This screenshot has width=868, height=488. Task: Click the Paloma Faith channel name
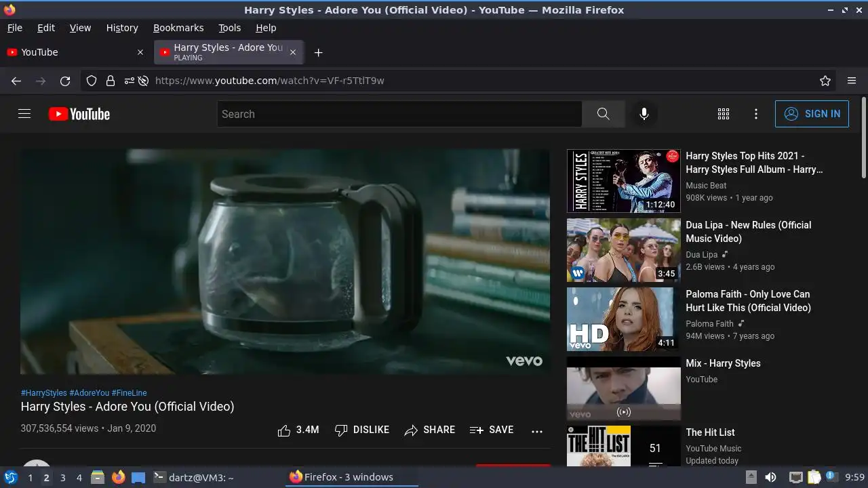point(709,324)
